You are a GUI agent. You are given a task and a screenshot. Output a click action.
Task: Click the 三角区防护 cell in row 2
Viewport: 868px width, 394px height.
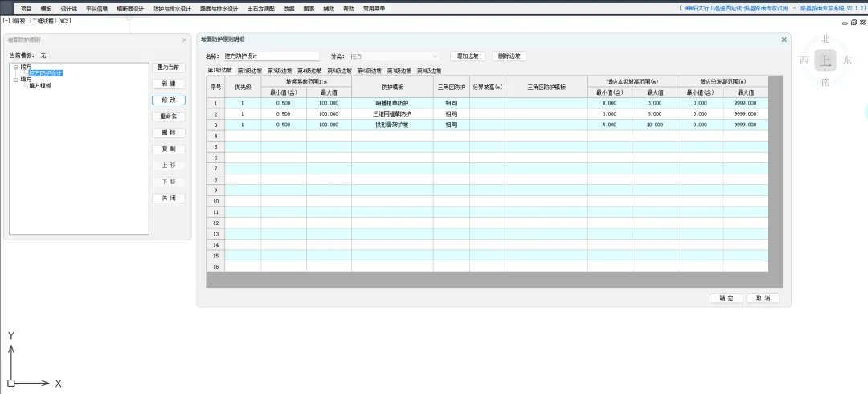tap(451, 114)
